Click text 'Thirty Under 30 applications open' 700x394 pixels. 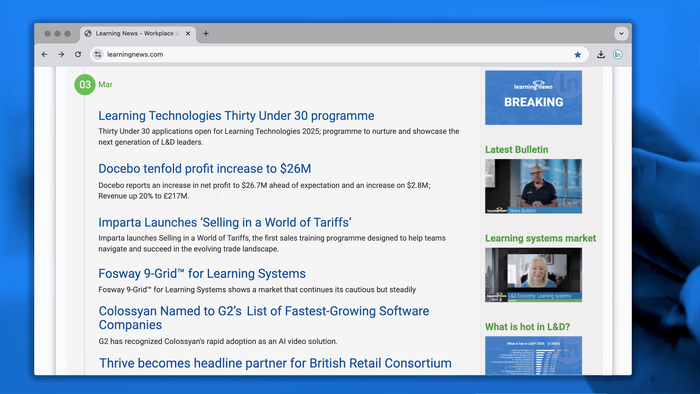coord(160,131)
